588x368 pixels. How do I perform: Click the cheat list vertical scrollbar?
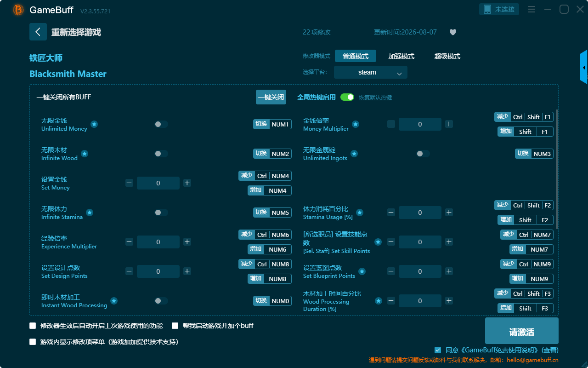pos(557,169)
